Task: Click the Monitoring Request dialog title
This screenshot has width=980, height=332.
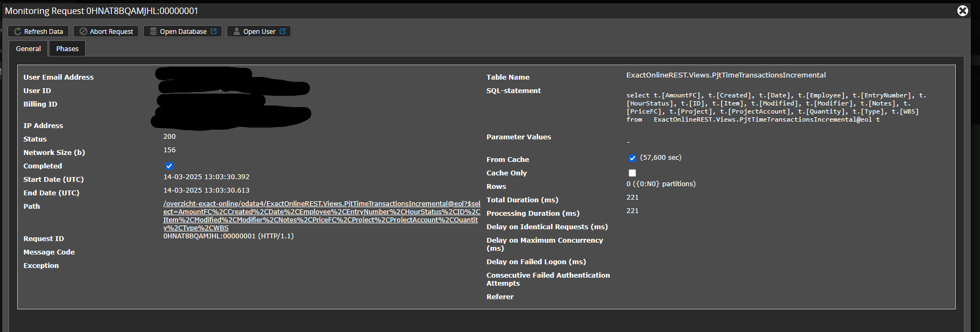Action: 102,11
